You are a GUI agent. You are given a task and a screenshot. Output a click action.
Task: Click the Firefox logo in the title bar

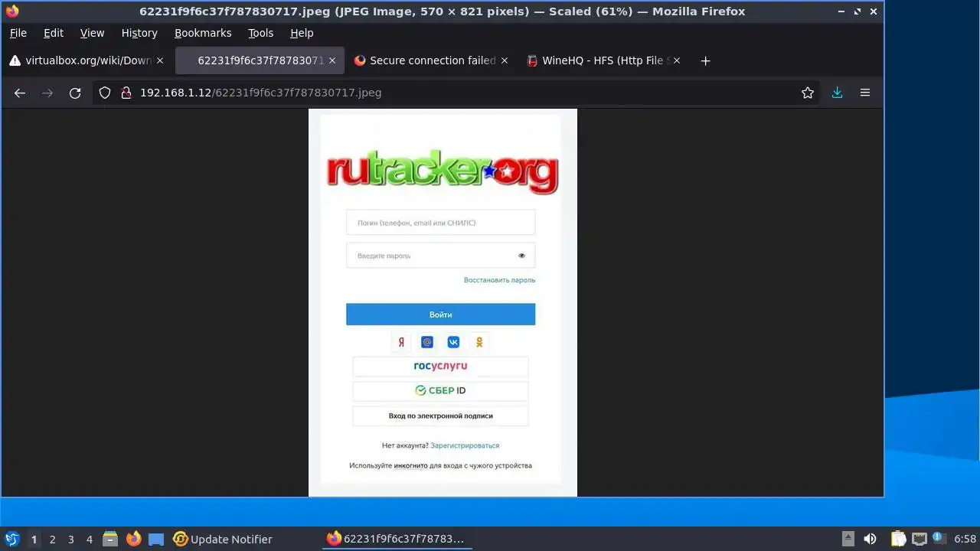pyautogui.click(x=12, y=11)
